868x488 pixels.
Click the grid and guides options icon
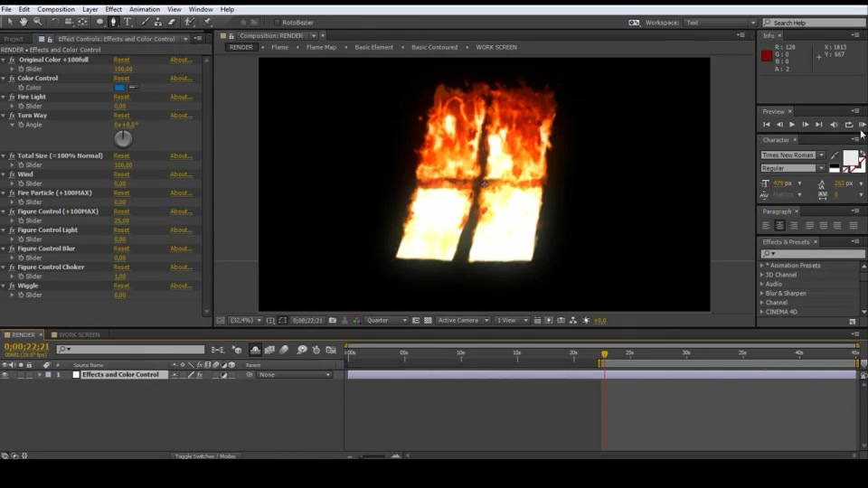pyautogui.click(x=270, y=320)
